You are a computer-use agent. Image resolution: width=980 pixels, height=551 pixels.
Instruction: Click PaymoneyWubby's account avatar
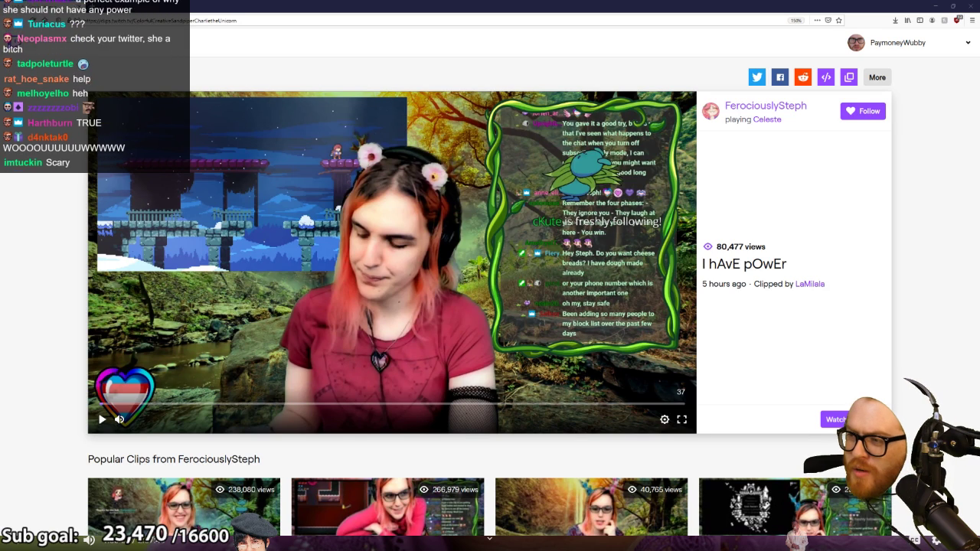(856, 43)
